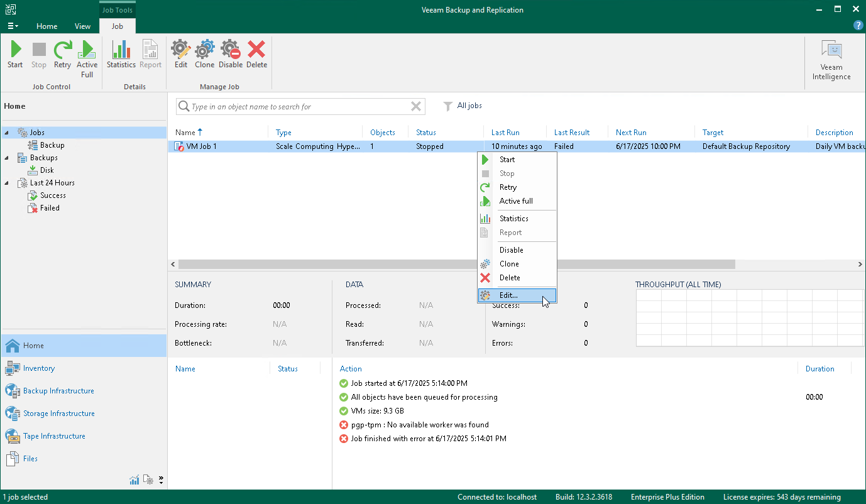Collapse the Jobs tree node

6,133
